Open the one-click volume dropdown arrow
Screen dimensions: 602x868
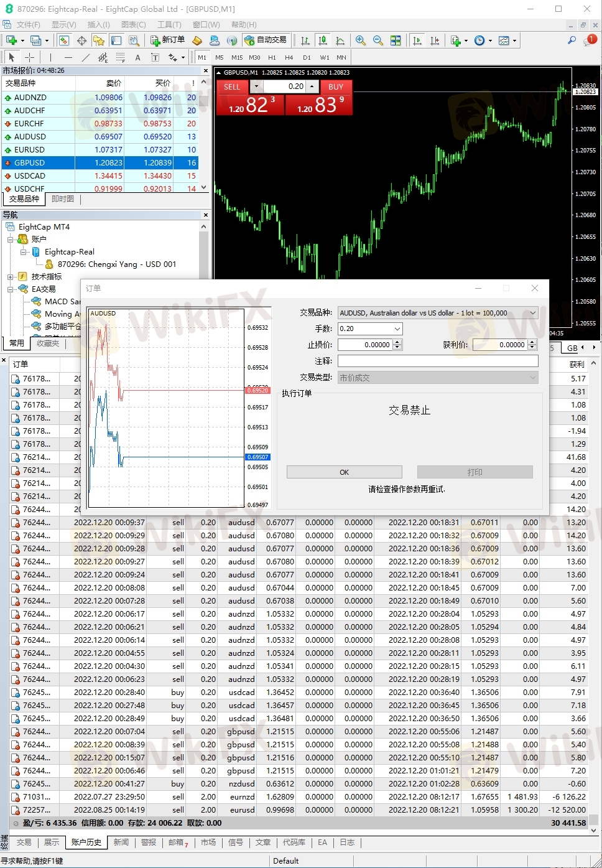pos(256,86)
